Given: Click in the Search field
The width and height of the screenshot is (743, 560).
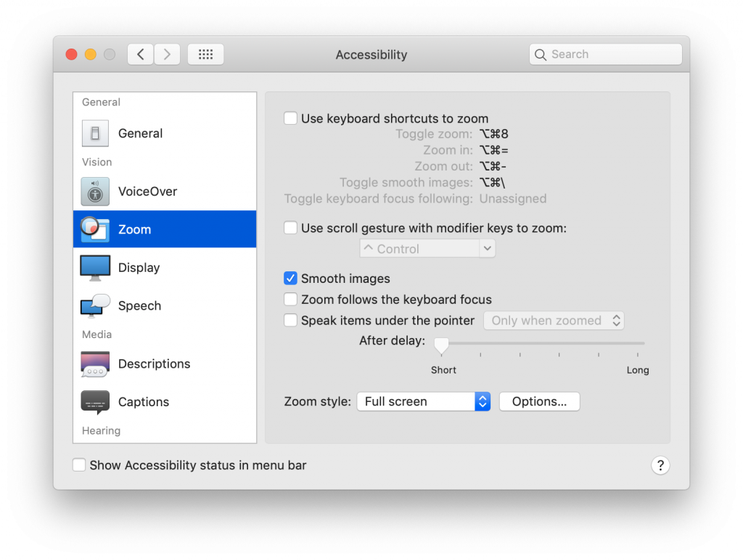Looking at the screenshot, I should [606, 54].
